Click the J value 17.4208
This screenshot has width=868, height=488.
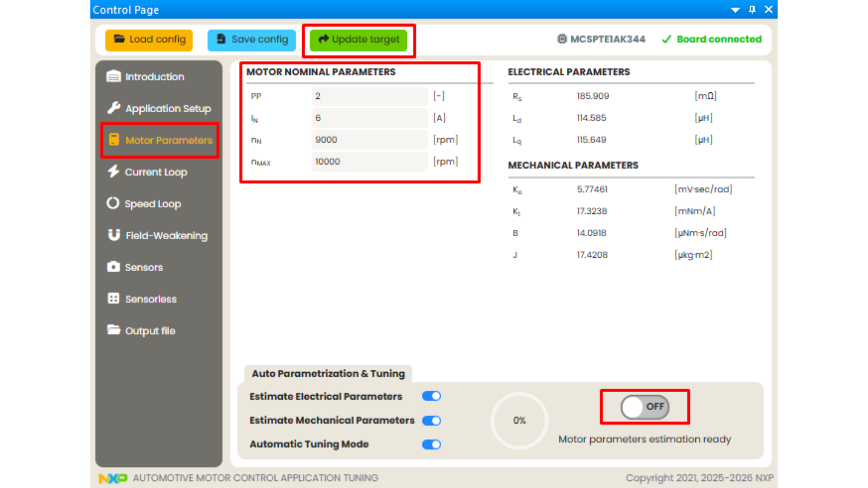coord(592,255)
